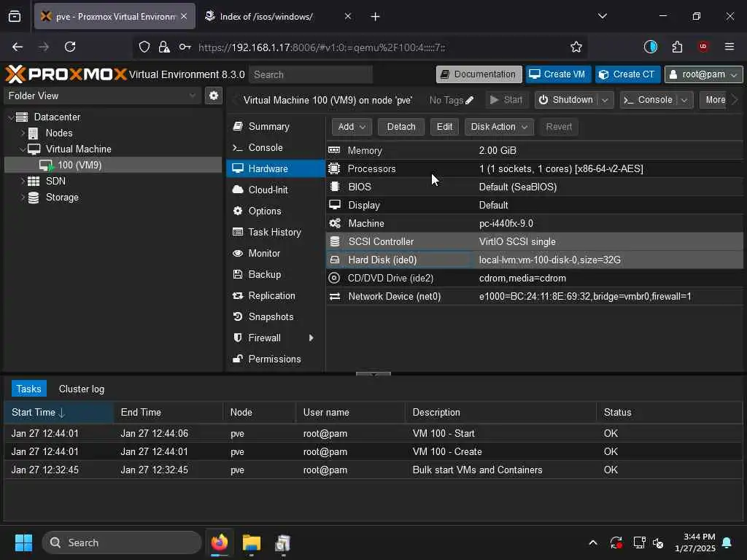The image size is (747, 560).
Task: Click the Machine gears icon
Action: [335, 223]
